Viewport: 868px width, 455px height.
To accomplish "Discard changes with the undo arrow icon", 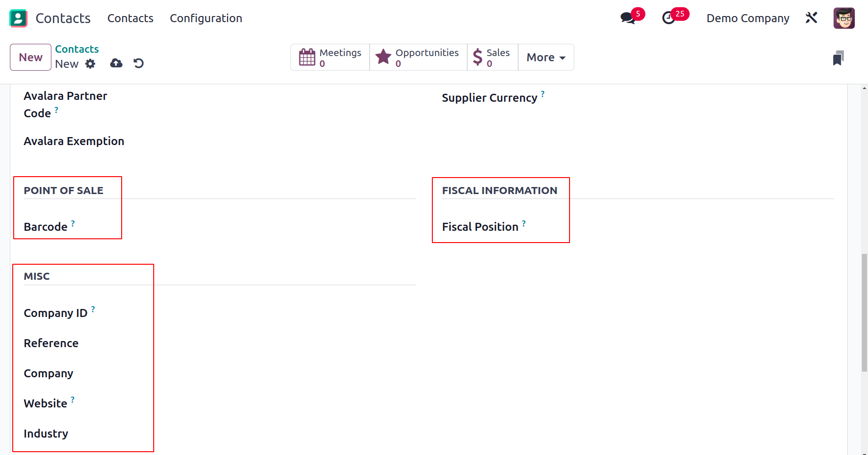I will 139,63.
